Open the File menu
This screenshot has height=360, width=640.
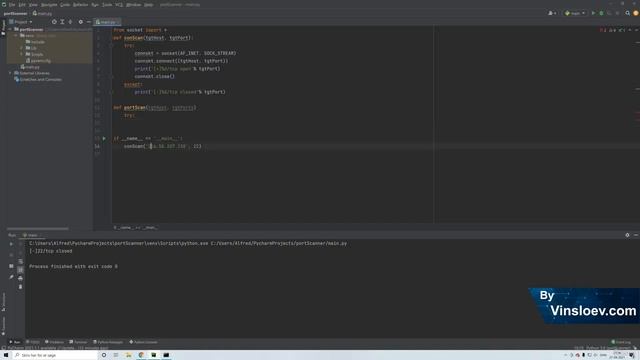12,4
